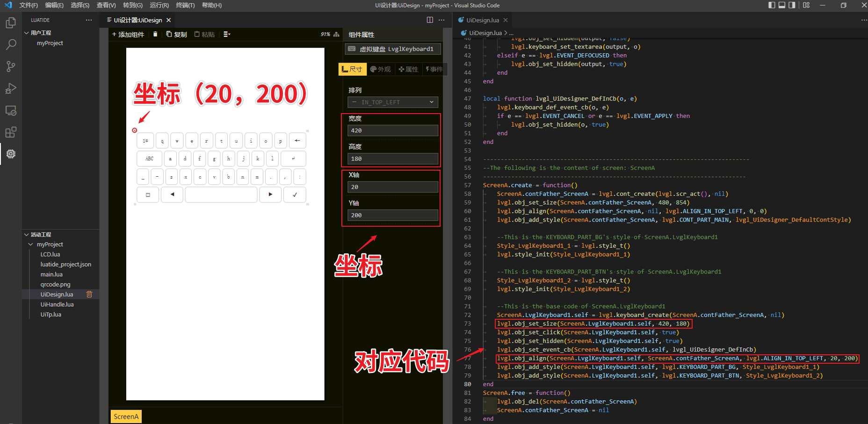The height and width of the screenshot is (424, 868).
Task: Toggle the secondary side bar layout button
Action: point(792,5)
